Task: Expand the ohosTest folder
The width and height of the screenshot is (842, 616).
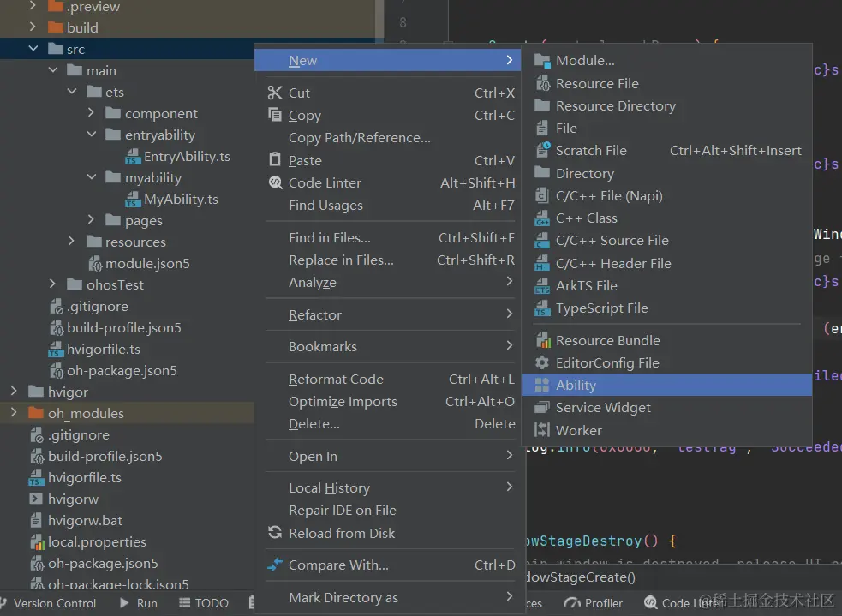Action: [x=52, y=284]
